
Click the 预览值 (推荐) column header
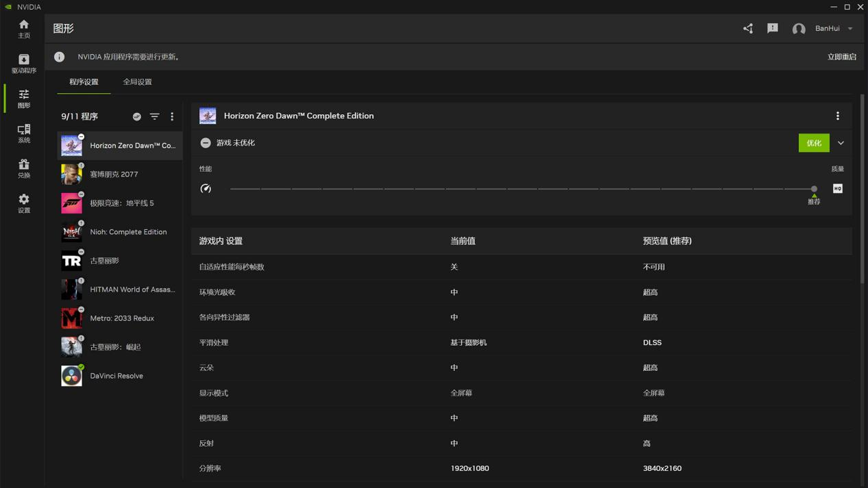667,242
